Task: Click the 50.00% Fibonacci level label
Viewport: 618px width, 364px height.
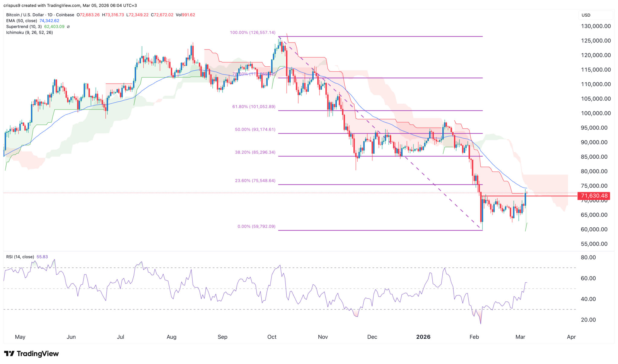Action: pos(255,129)
